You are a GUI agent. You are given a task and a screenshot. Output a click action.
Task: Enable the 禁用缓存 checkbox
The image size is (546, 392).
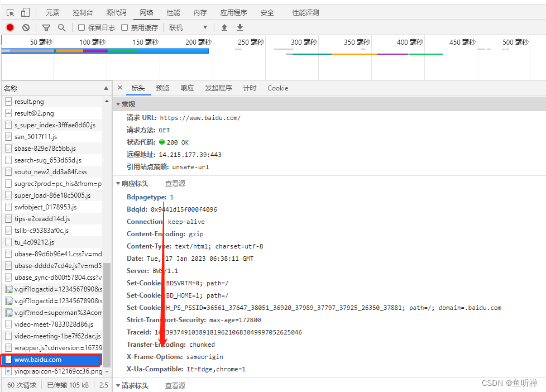click(x=124, y=27)
